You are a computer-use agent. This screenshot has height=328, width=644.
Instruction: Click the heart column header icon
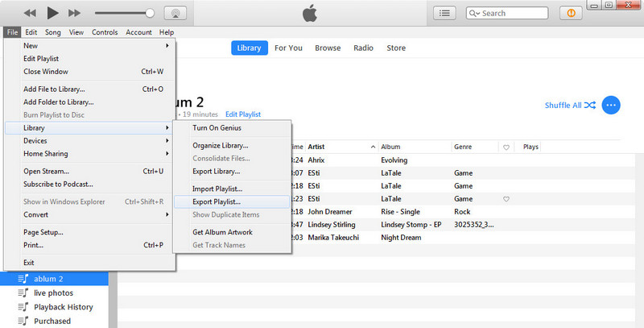tap(506, 147)
